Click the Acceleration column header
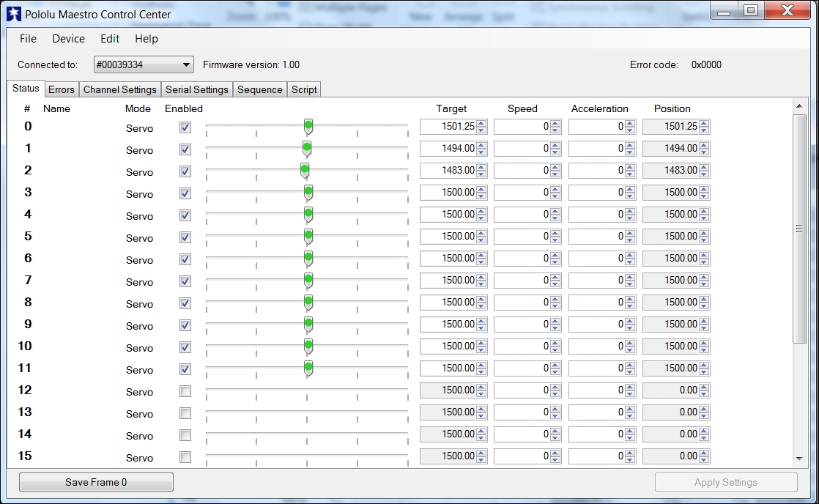Screen dimensions: 819x504 coord(600,108)
